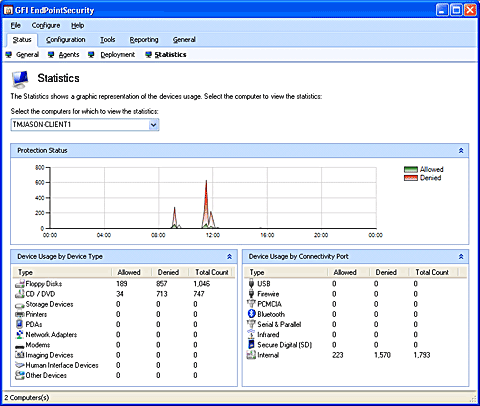
Task: Click the Floppy Disks total '1,046'
Action: point(202,284)
